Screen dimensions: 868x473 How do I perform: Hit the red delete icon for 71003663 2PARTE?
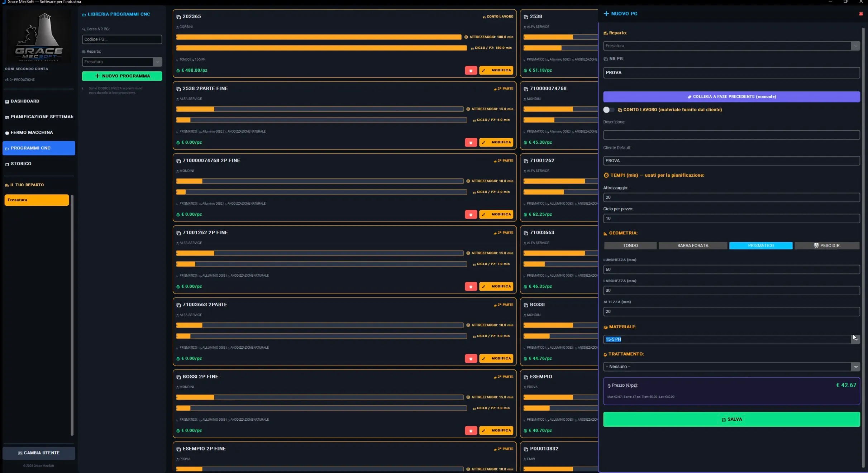(471, 359)
